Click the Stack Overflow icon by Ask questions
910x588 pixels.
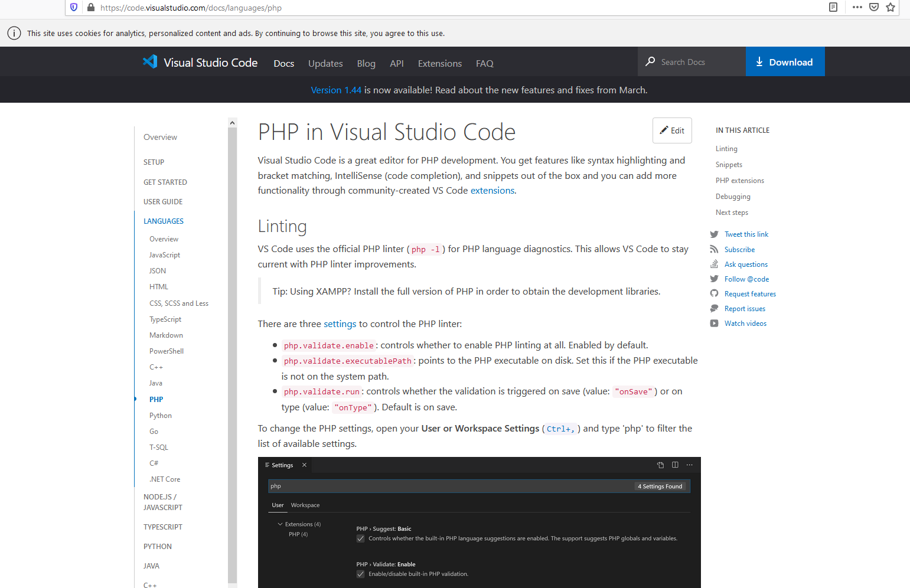714,264
